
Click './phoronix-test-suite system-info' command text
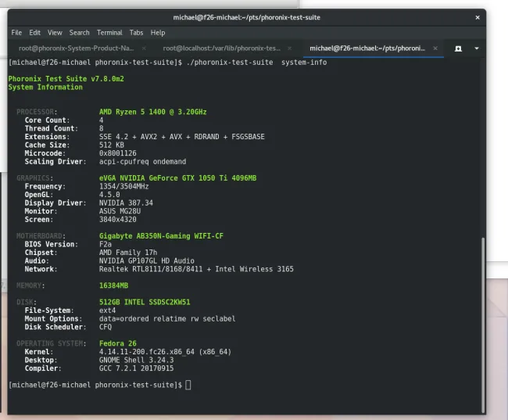[x=256, y=63]
